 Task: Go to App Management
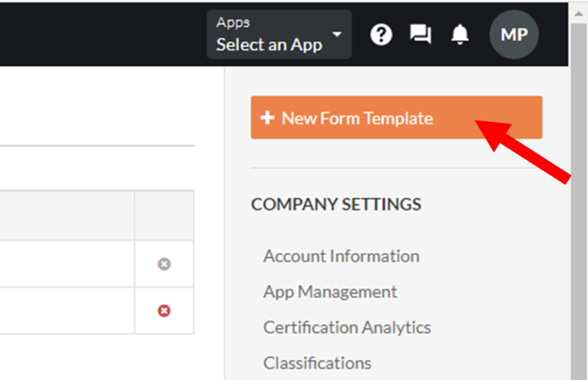330,292
